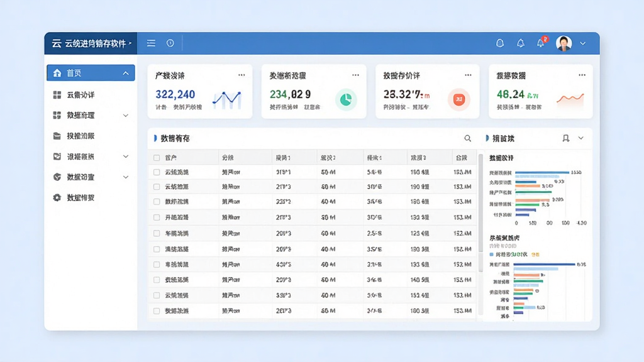
Task: Click the cloud logo icon beside the app title
Action: coord(57,43)
